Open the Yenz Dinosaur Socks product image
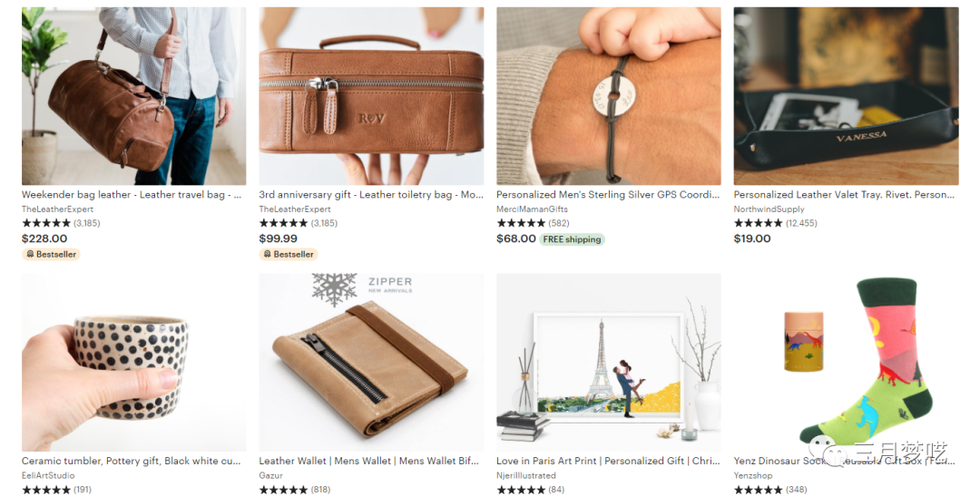Viewport: 980px width, 496px height. pyautogui.click(x=847, y=363)
